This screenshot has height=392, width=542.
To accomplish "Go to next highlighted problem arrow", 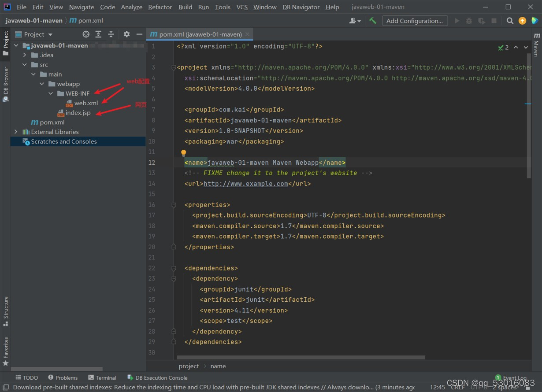I will tap(526, 47).
